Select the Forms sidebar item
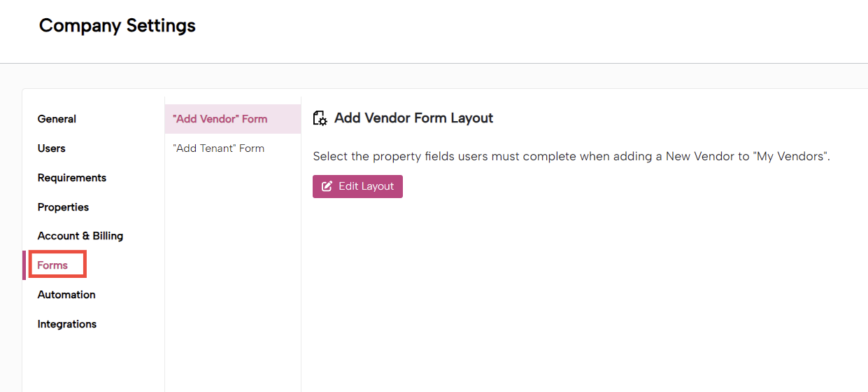The image size is (868, 392). point(52,265)
